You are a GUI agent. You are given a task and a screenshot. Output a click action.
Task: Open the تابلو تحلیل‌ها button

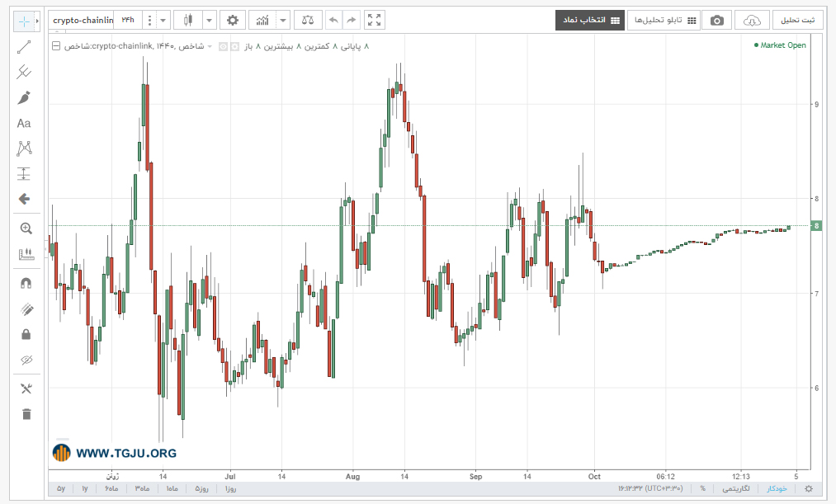pyautogui.click(x=664, y=21)
